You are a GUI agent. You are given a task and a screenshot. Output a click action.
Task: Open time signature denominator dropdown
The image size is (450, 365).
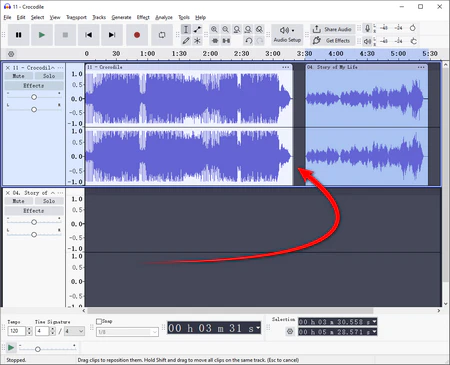pos(74,331)
